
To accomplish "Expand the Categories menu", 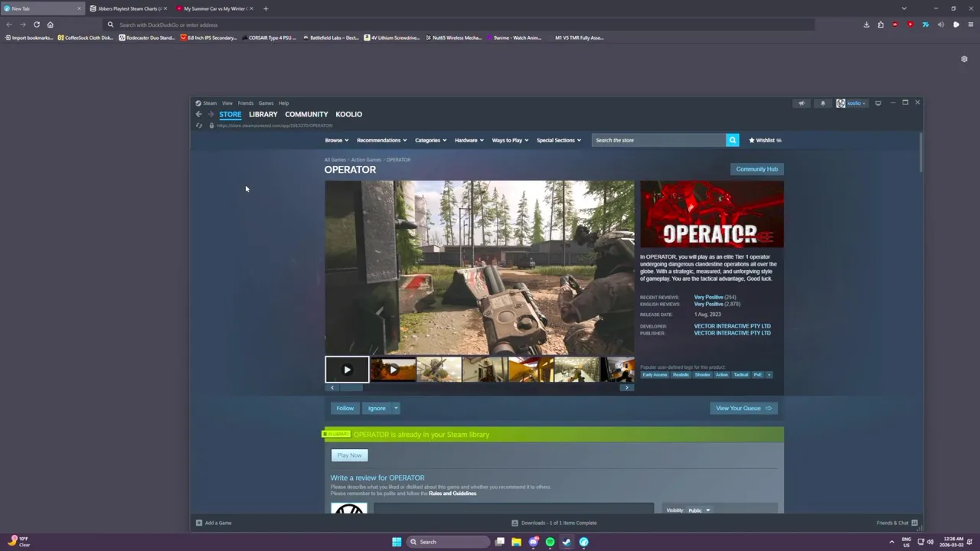I will coord(431,140).
